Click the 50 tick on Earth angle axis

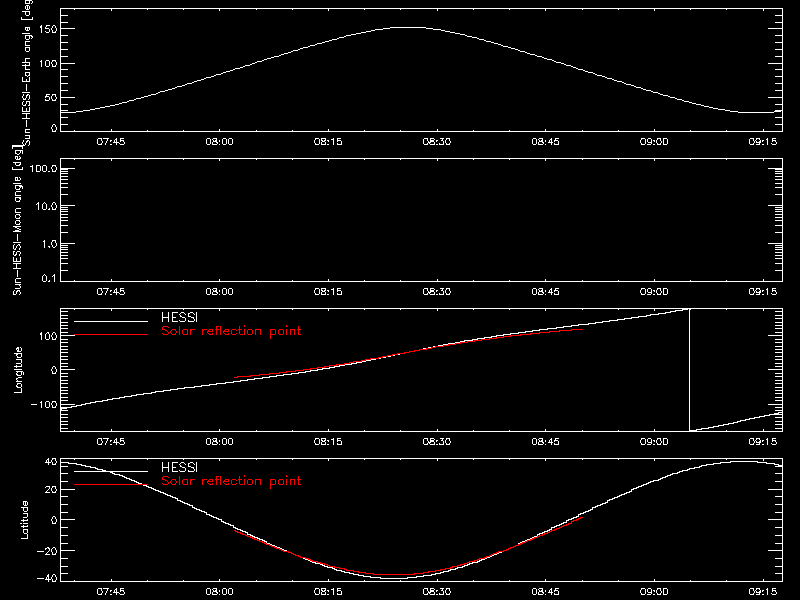[51, 97]
